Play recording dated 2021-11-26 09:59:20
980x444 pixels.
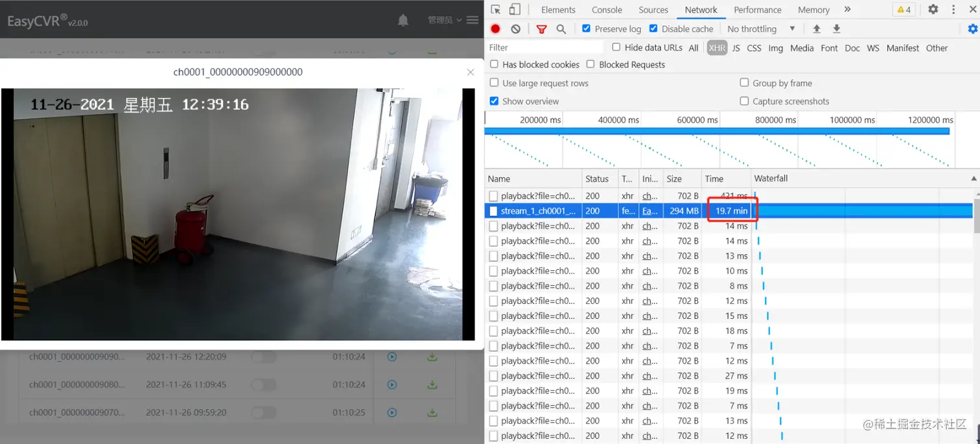pos(391,412)
